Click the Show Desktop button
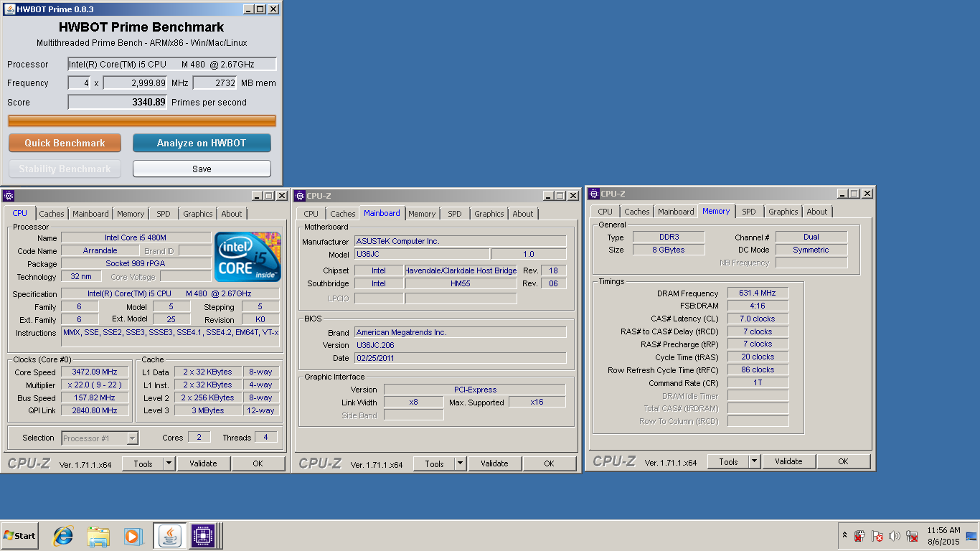980x551 pixels. coord(971,536)
